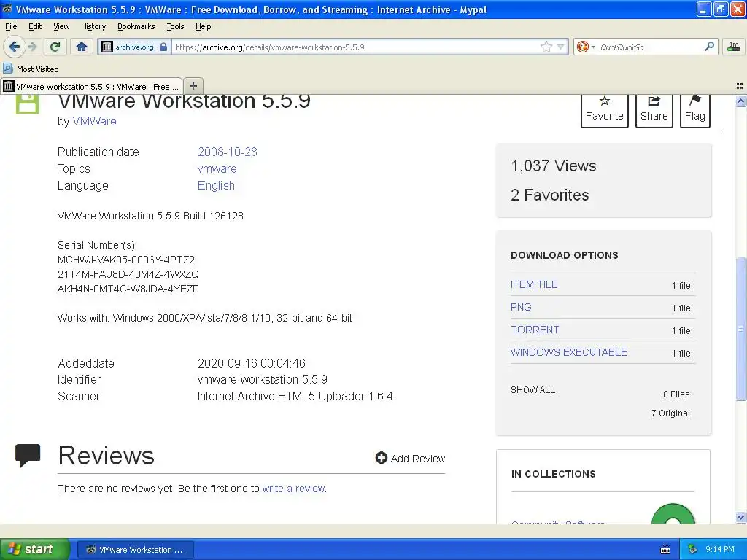The image size is (747, 560).
Task: Click the 1m toolbar extension button
Action: 734,46
